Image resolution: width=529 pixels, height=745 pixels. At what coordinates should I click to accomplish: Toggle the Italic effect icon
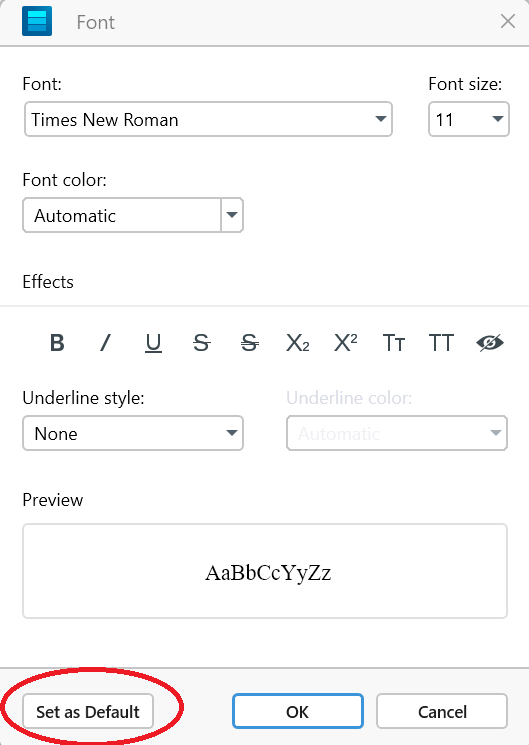[x=105, y=343]
